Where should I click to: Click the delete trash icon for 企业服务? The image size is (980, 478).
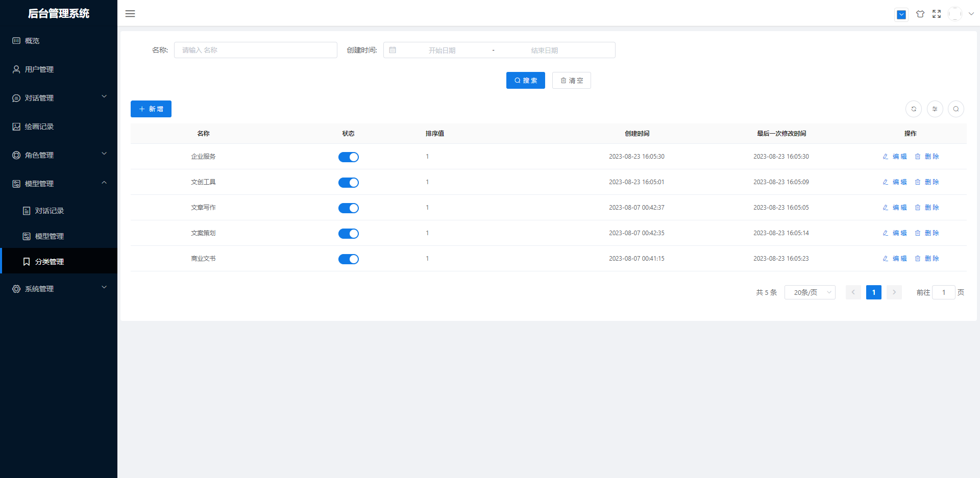pyautogui.click(x=917, y=157)
